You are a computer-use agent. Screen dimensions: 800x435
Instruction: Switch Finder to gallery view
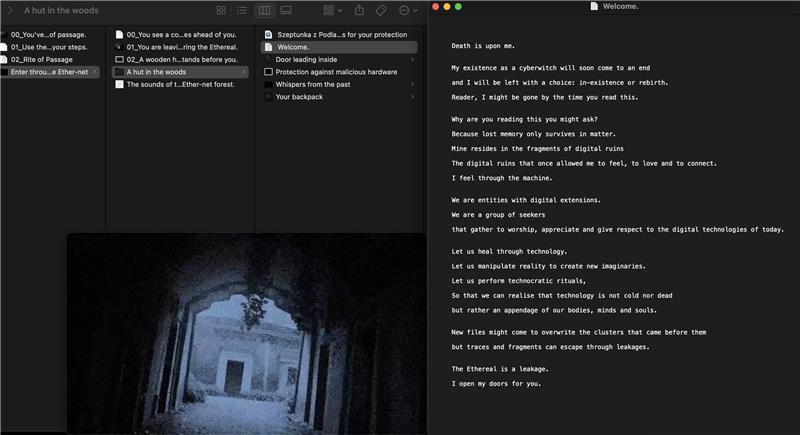pyautogui.click(x=286, y=10)
